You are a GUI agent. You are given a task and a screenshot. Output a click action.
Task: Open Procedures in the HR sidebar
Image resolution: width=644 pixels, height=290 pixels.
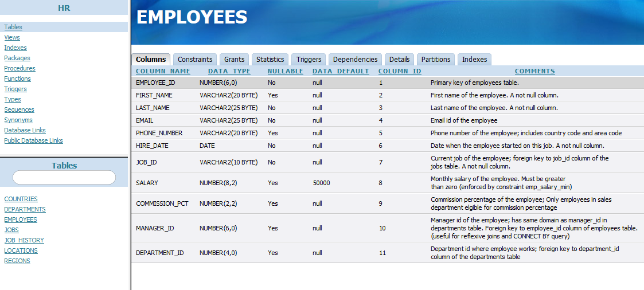pos(19,69)
